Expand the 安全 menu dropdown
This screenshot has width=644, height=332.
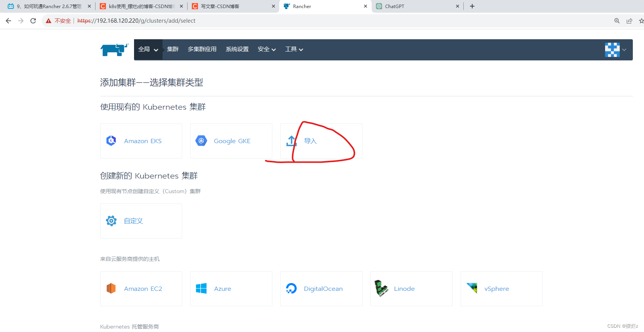[x=267, y=49]
